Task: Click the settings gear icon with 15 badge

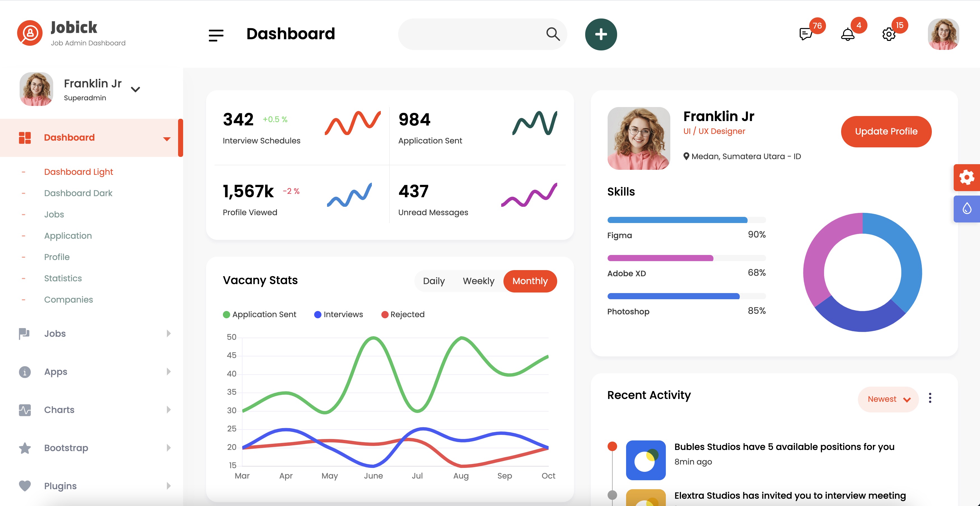Action: pos(889,34)
